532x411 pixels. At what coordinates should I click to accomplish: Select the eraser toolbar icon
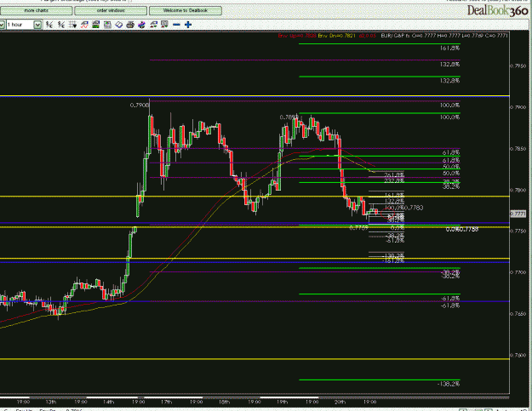119,25
